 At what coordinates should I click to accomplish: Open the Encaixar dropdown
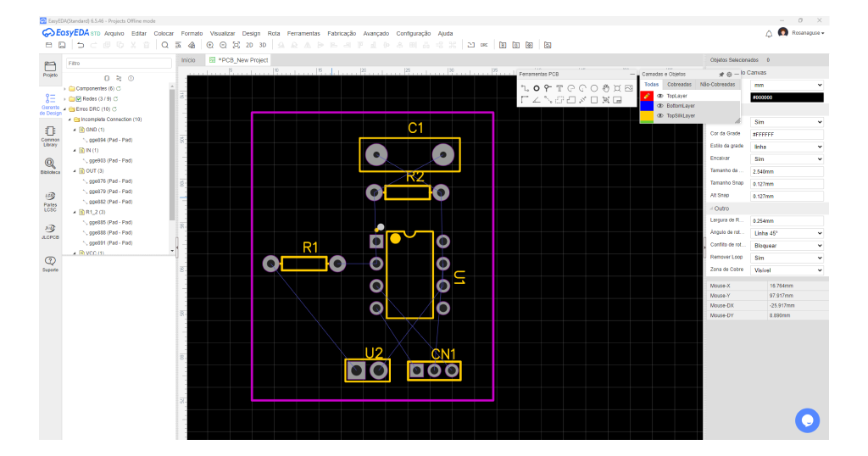787,158
